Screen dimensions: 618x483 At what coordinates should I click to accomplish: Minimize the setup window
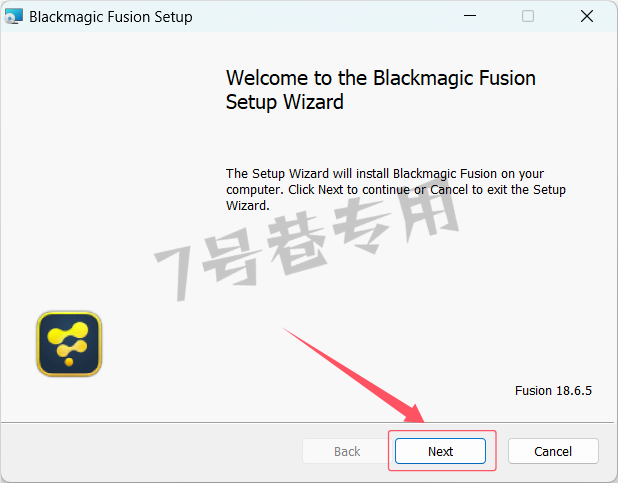point(470,16)
